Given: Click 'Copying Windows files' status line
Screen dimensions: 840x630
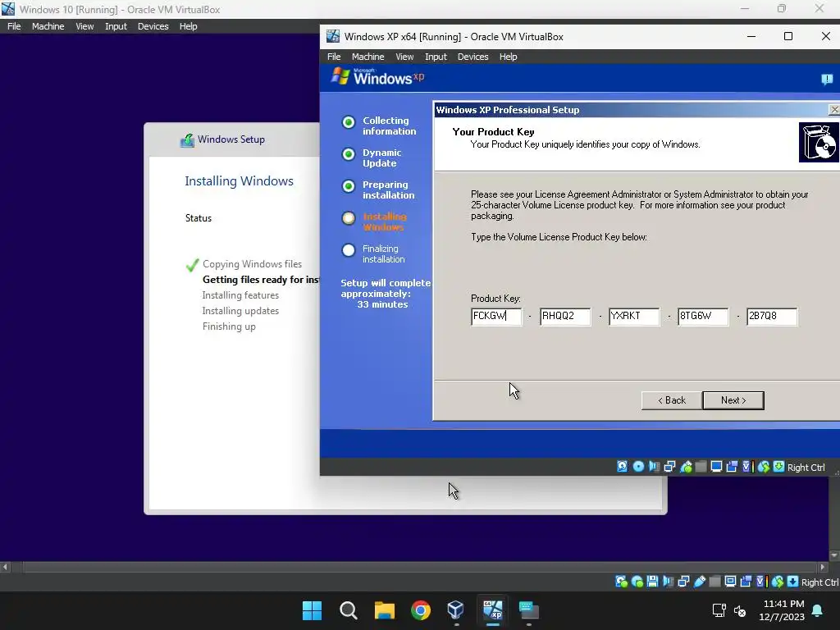Looking at the screenshot, I should pyautogui.click(x=252, y=264).
